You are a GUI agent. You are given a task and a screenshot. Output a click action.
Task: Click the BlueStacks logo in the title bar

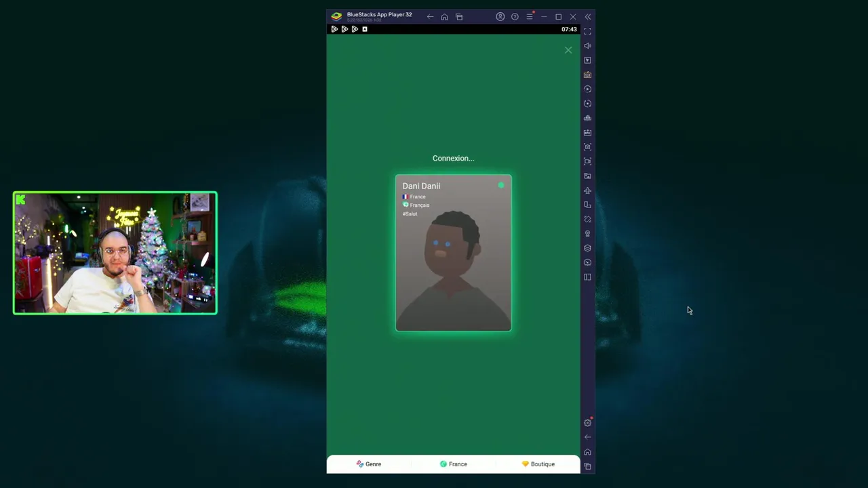coord(336,16)
